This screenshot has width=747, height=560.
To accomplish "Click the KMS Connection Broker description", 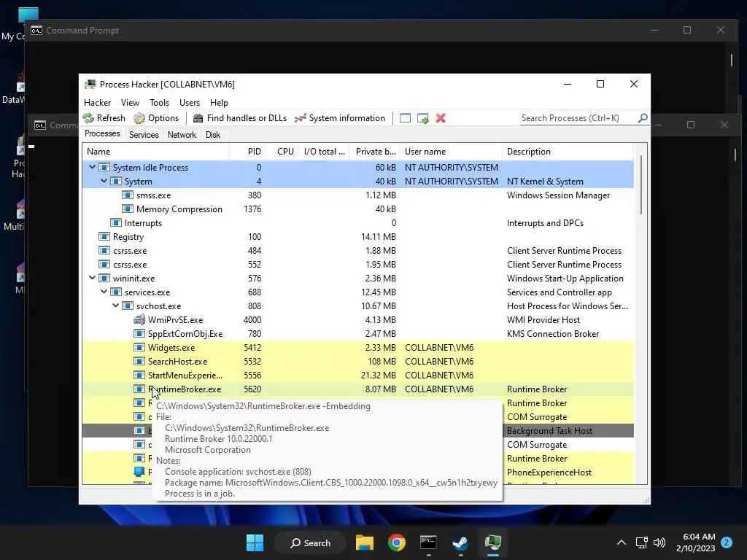I will click(553, 334).
